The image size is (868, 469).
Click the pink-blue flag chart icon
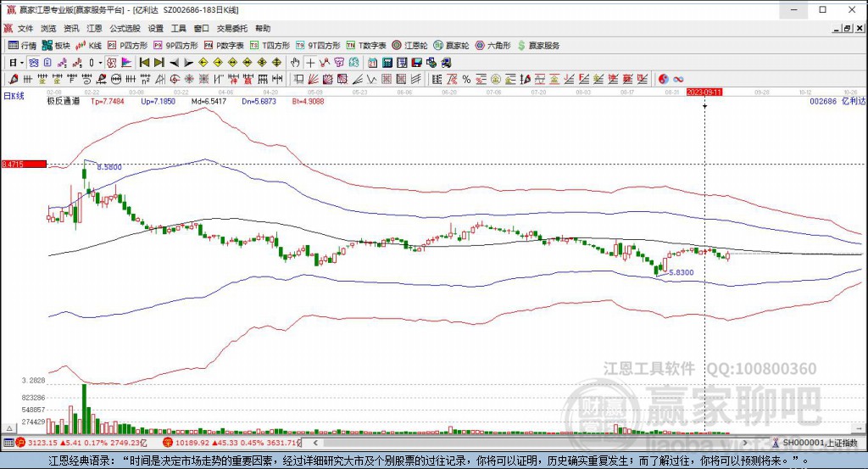[x=126, y=63]
